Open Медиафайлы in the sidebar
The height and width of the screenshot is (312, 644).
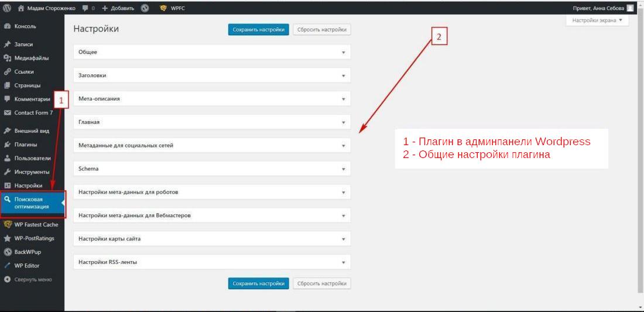(31, 58)
